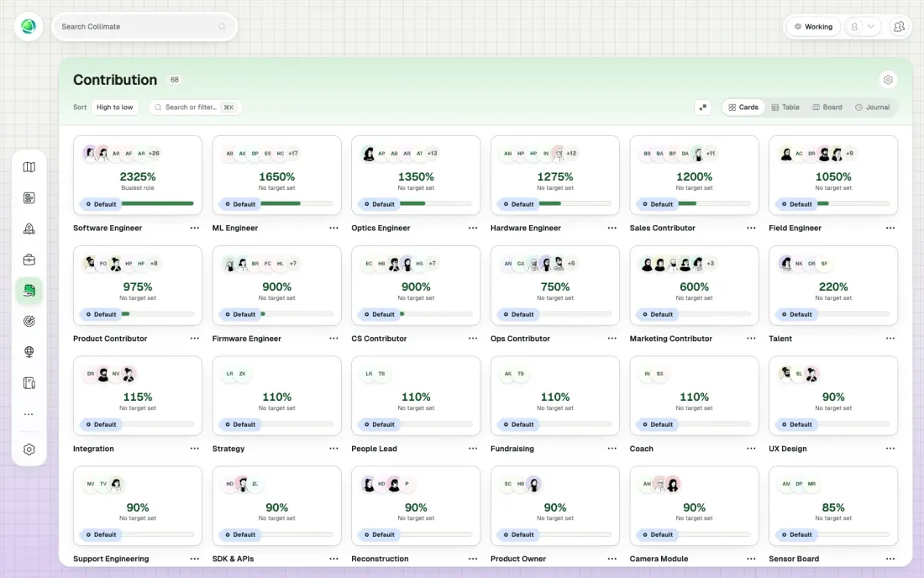Open the list document sidebar icon
This screenshot has width=924, height=578.
(29, 198)
